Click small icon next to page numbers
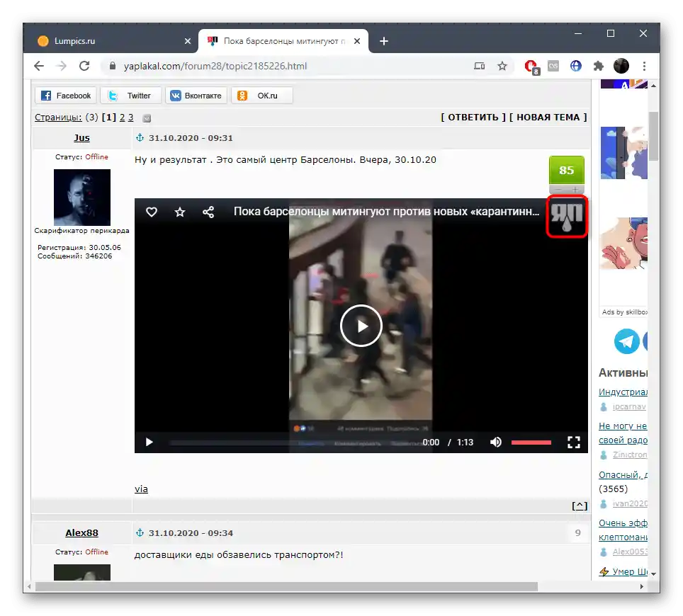The image size is (683, 616). [x=147, y=118]
